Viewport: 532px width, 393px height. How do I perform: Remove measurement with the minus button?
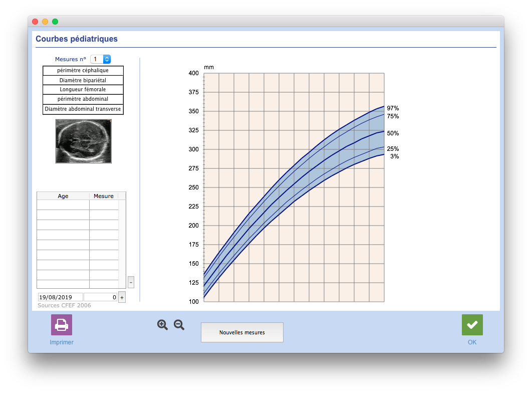coord(131,282)
